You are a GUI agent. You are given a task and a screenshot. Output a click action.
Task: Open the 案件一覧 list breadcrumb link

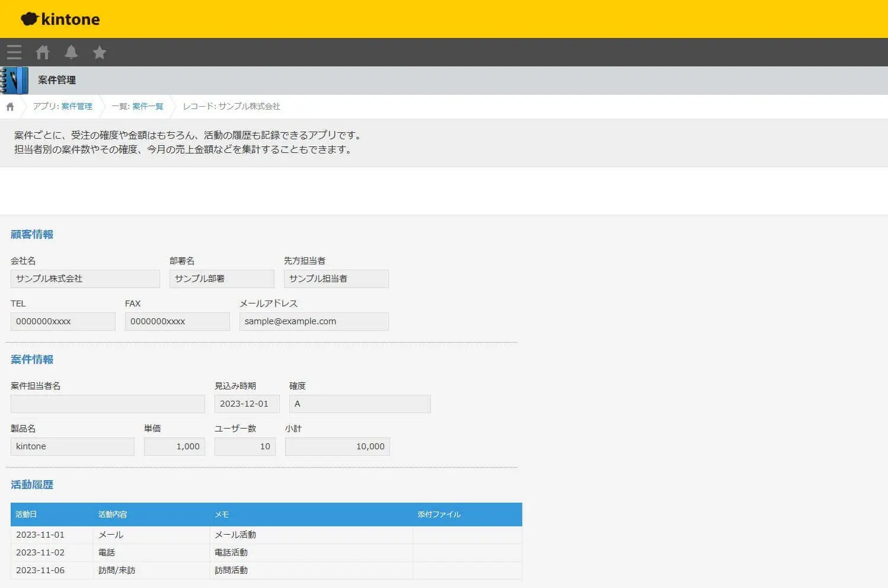(x=148, y=107)
